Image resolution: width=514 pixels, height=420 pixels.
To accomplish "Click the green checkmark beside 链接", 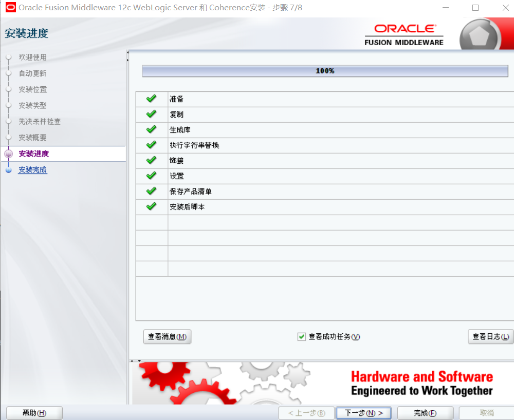I will [151, 160].
